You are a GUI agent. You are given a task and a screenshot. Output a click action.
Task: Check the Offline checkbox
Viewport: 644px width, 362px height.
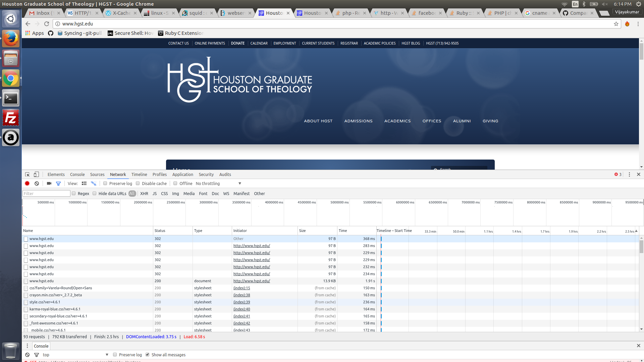[175, 183]
